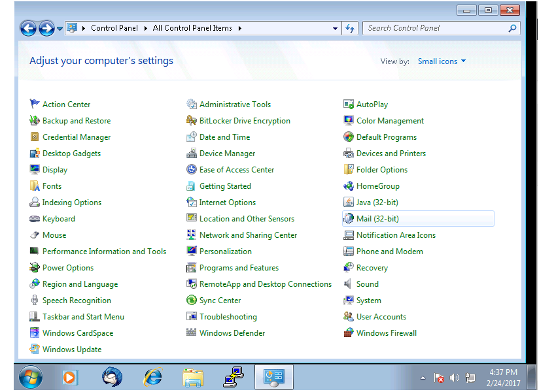Open the User Accounts icon
556x392 pixels.
point(349,316)
